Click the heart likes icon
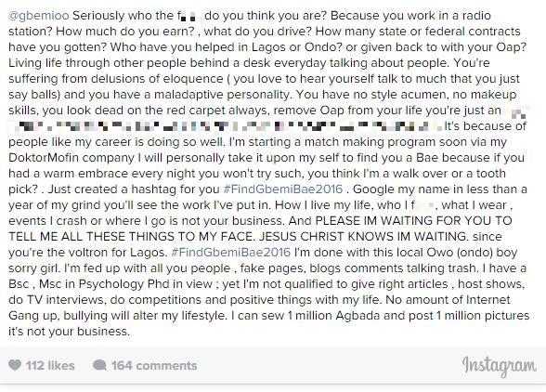This screenshot has height=392, width=546. tap(15, 365)
